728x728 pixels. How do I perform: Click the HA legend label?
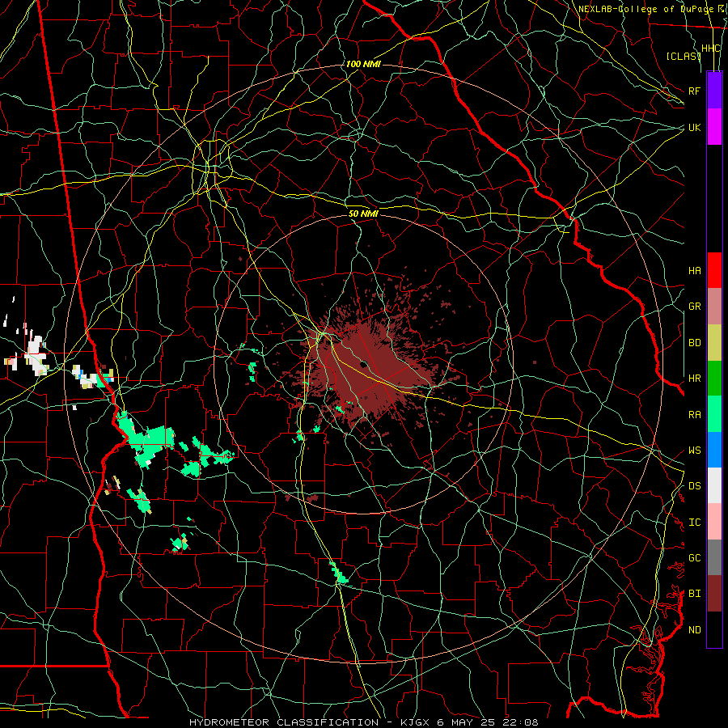click(694, 271)
